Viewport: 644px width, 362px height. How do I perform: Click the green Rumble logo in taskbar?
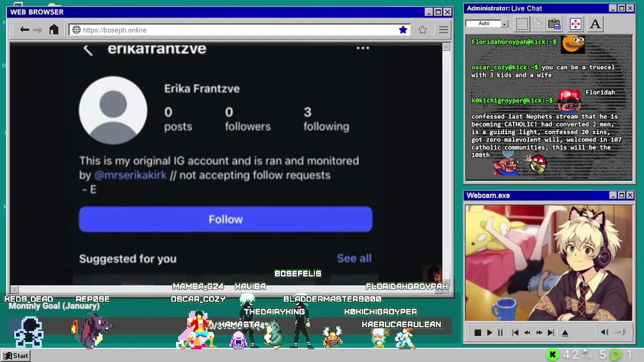point(616,355)
